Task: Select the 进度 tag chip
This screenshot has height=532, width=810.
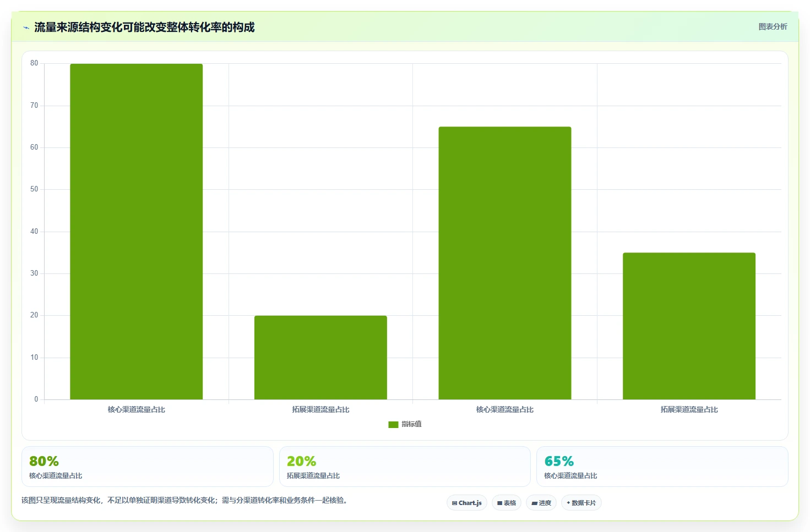Action: pos(541,503)
